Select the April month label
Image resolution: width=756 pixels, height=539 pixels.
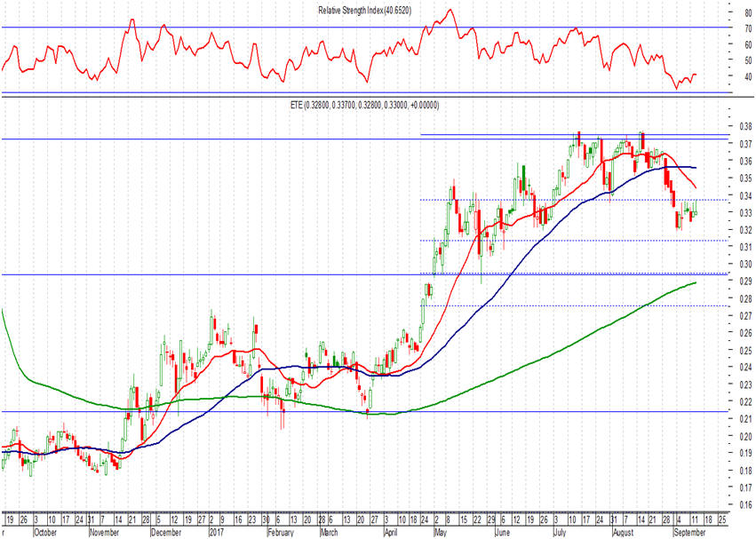click(x=391, y=532)
